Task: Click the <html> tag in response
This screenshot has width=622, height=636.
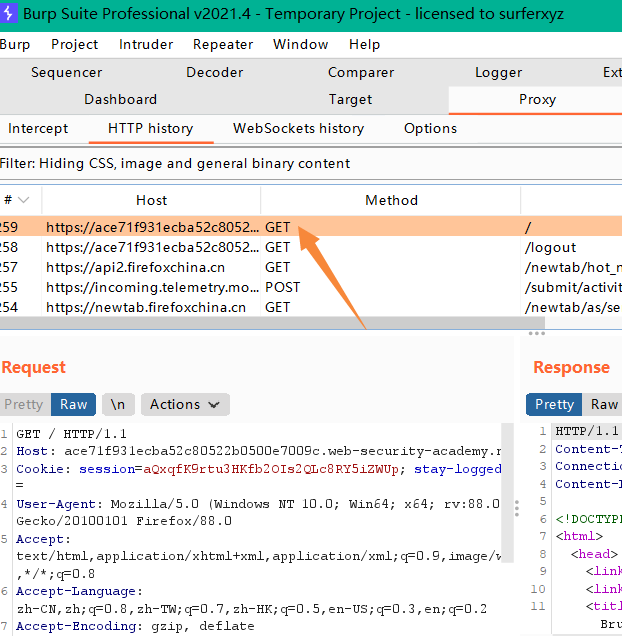Action: point(579,536)
